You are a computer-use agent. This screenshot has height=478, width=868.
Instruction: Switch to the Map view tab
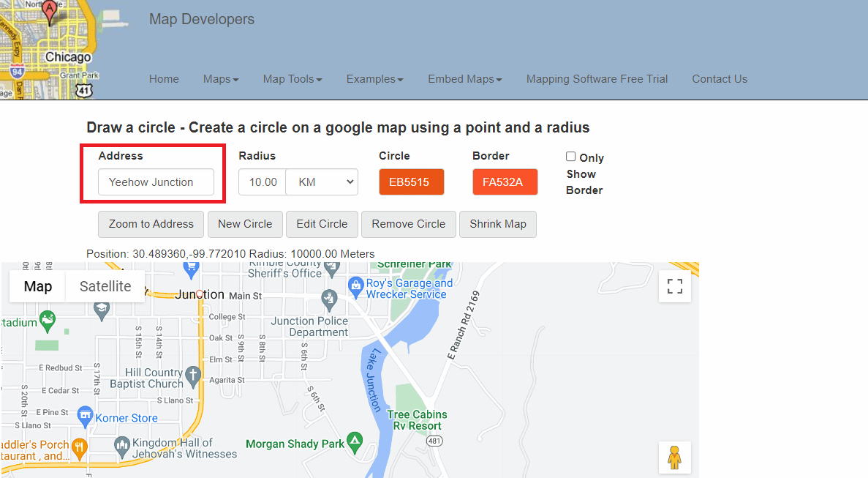pyautogui.click(x=37, y=286)
